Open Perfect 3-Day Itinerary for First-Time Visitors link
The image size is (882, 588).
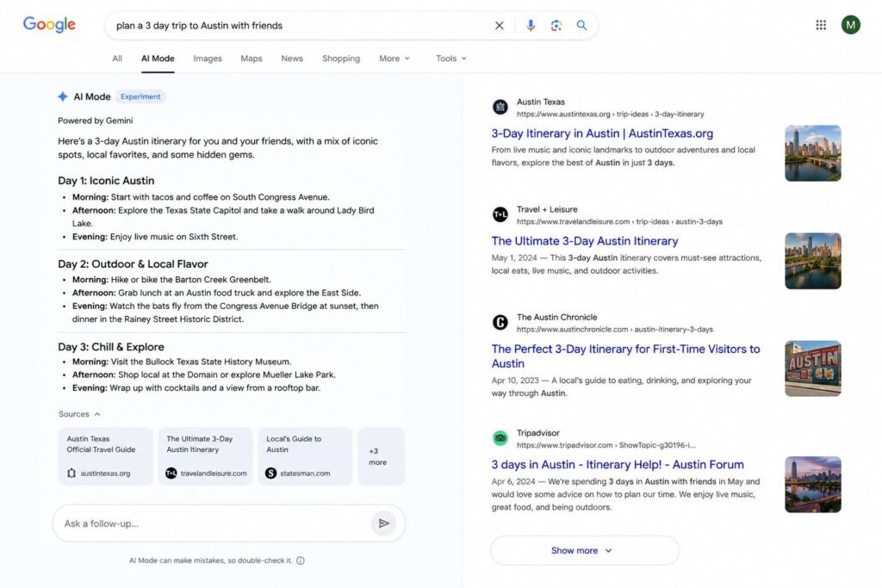[x=625, y=356]
